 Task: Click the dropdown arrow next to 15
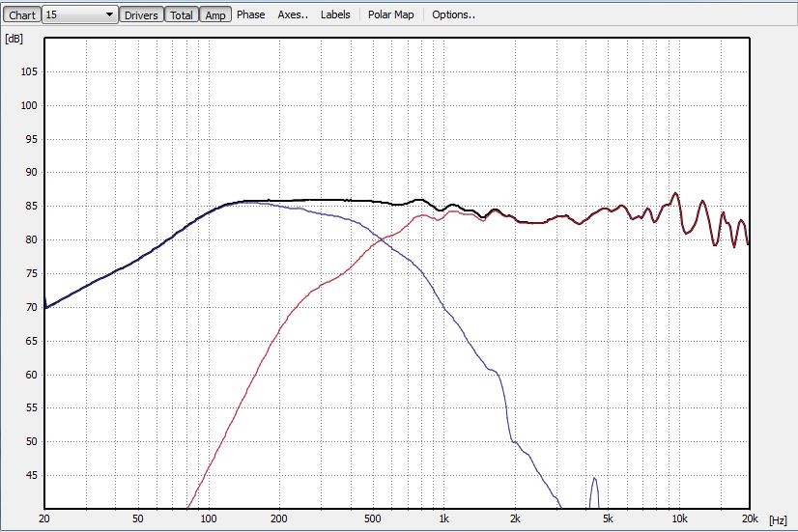[x=109, y=14]
